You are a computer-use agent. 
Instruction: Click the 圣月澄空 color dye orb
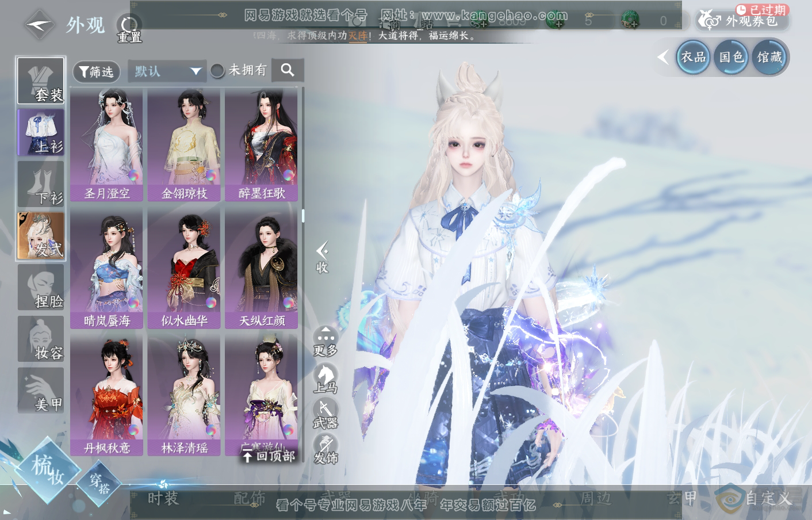134,175
